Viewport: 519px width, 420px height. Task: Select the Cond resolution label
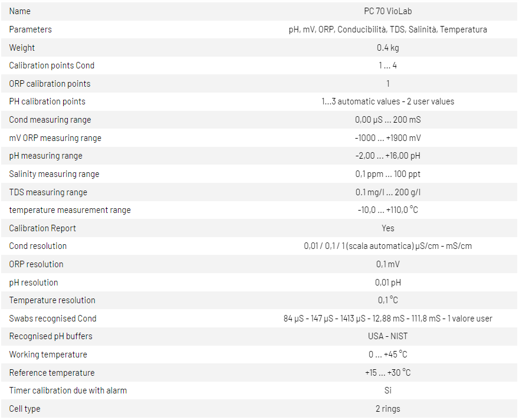click(38, 246)
